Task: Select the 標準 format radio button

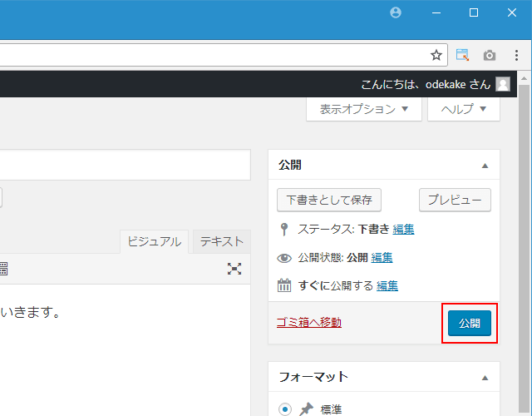Action: pyautogui.click(x=285, y=409)
